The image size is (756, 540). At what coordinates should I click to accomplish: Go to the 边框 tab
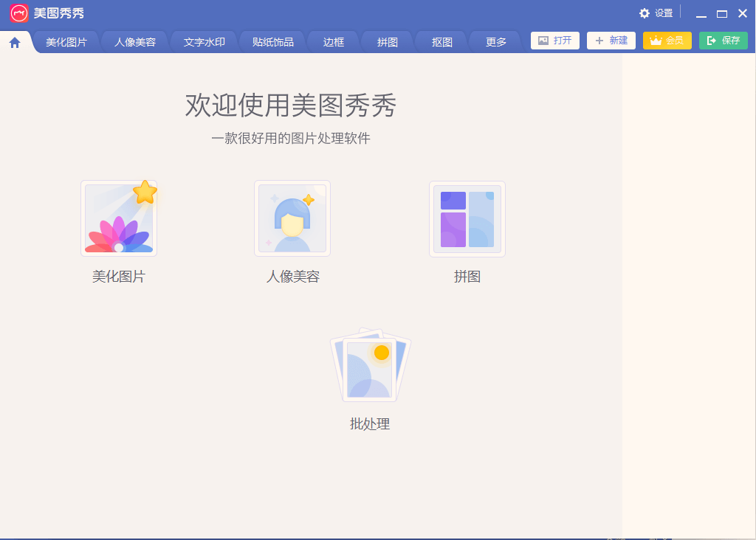tap(333, 42)
